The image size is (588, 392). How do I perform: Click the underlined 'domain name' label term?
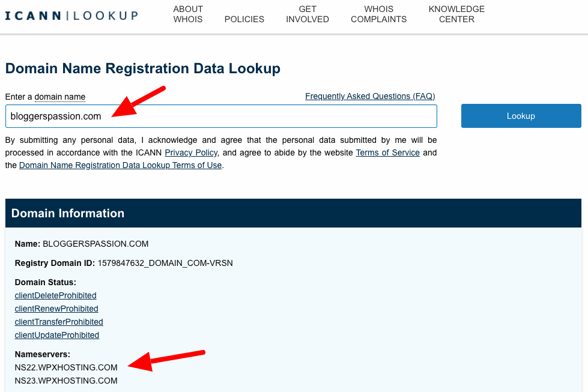(60, 97)
